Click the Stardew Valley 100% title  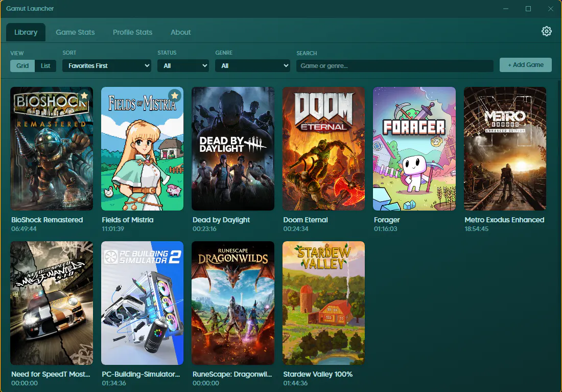pos(318,374)
